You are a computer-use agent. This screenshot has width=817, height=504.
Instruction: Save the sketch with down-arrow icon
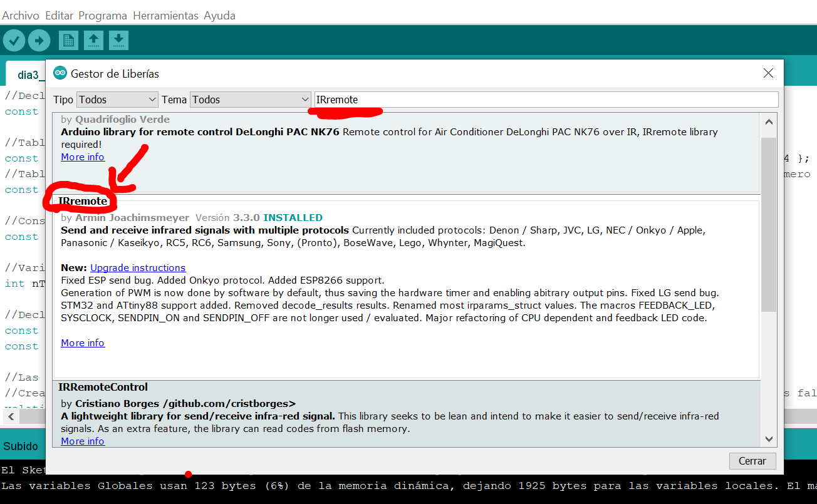pyautogui.click(x=118, y=41)
